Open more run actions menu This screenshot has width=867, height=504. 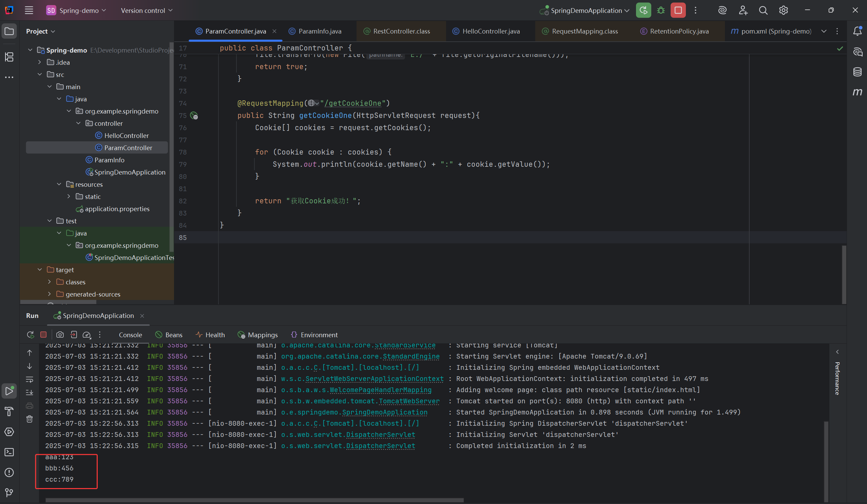click(695, 10)
